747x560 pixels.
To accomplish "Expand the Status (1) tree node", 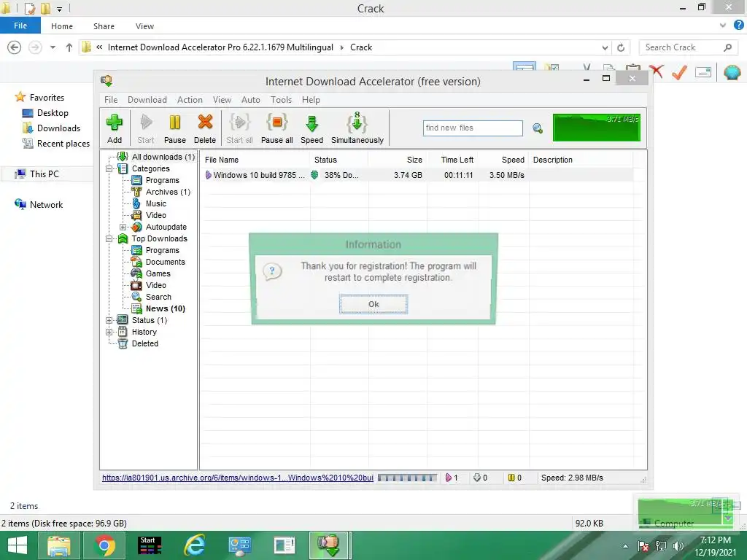I will coord(109,321).
